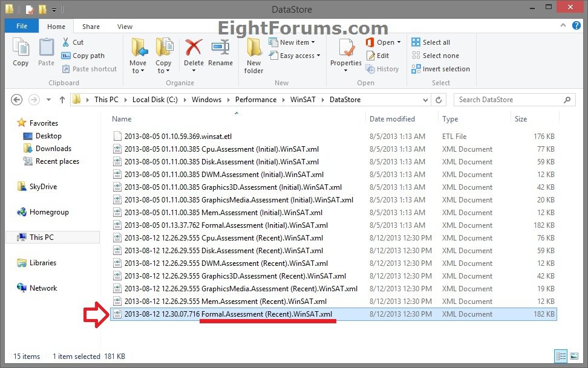Image resolution: width=588 pixels, height=368 pixels.
Task: Open the Move to folder menu
Action: [x=139, y=56]
